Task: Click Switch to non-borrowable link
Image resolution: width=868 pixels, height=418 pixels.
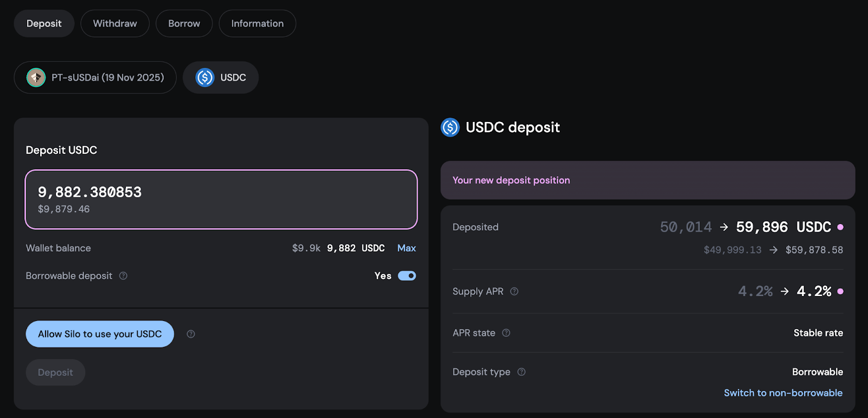Action: 783,393
